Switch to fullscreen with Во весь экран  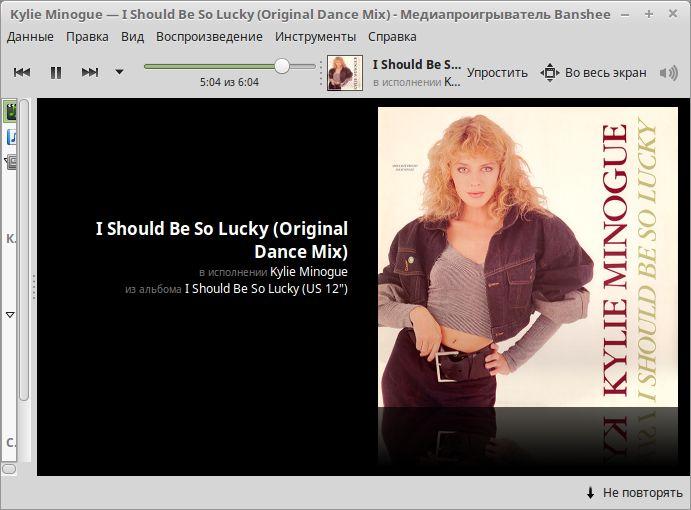point(594,72)
